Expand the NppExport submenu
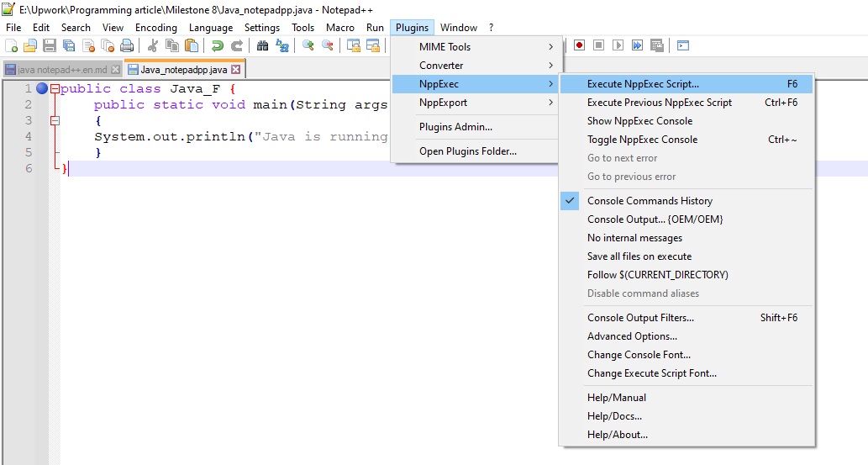This screenshot has height=465, width=868. point(475,103)
